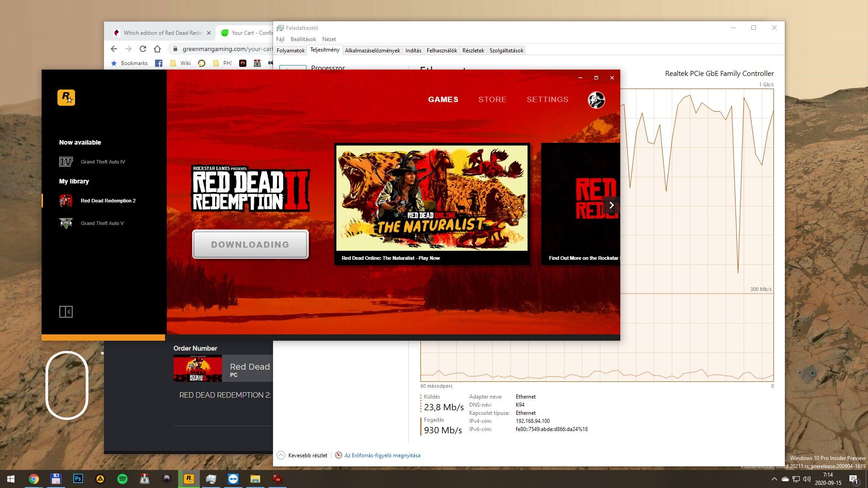Collapse details with Kevesebb részlet chevron
Screen dimensions: 868x488
(x=281, y=455)
